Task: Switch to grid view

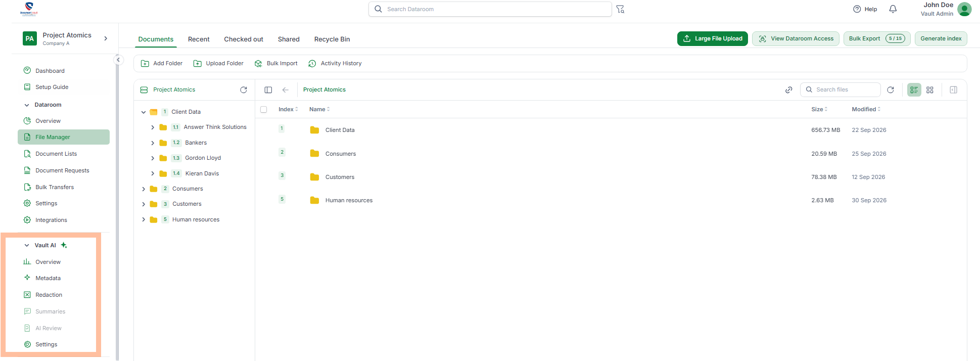Action: pyautogui.click(x=930, y=89)
